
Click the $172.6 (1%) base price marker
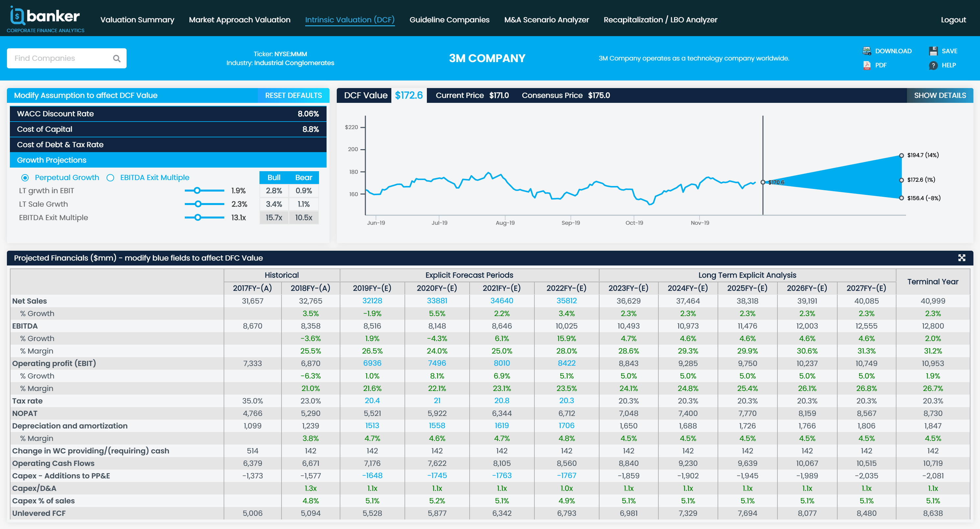pyautogui.click(x=901, y=180)
